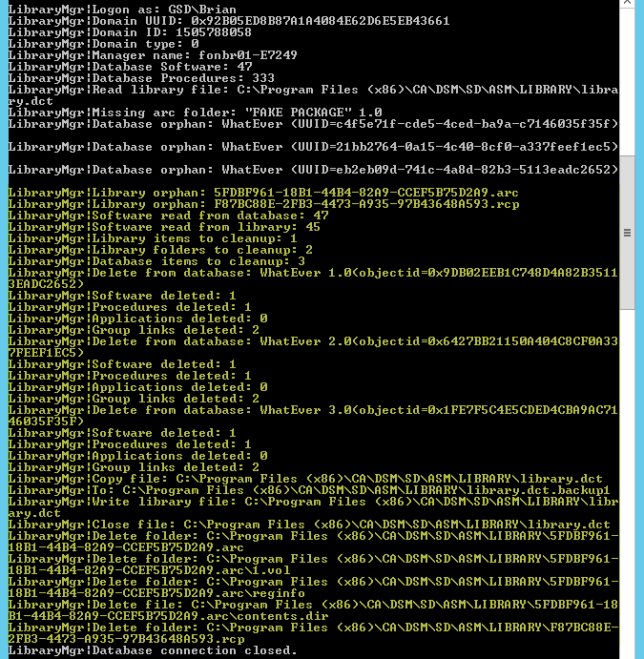Click the Library orphan 5FDBF961 .arc line

[x=263, y=193]
